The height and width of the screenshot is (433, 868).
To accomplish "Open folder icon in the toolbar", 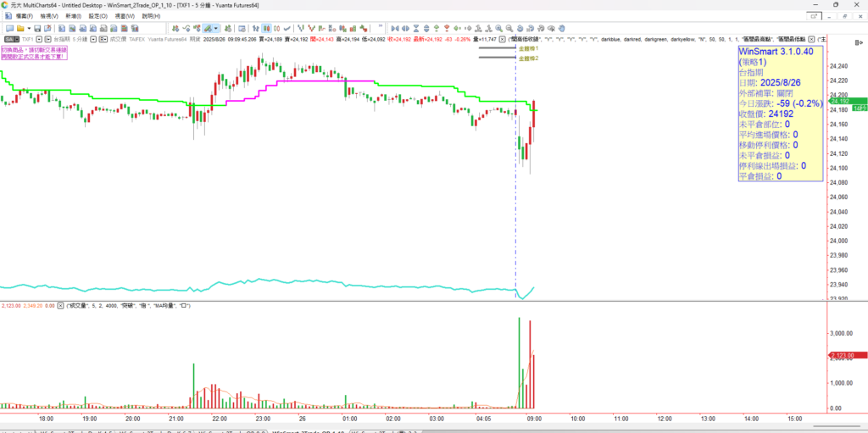I will pos(19,28).
